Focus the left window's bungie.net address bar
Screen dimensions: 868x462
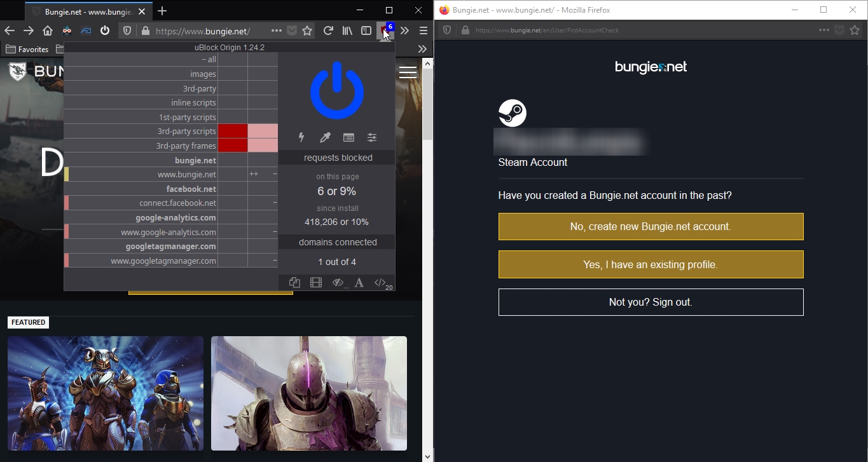[x=203, y=31]
